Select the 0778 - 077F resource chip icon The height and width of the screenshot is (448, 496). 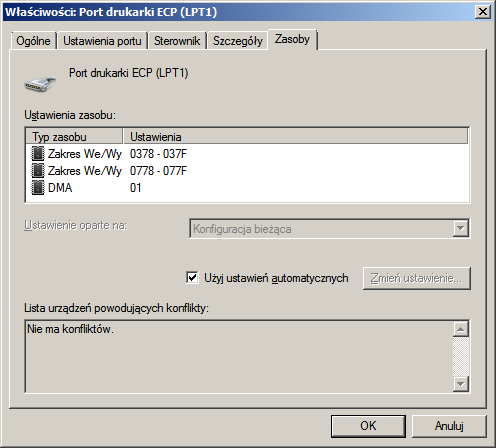[38, 171]
